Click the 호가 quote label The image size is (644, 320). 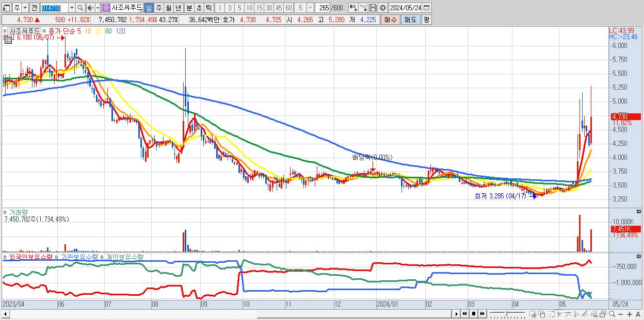229,20
